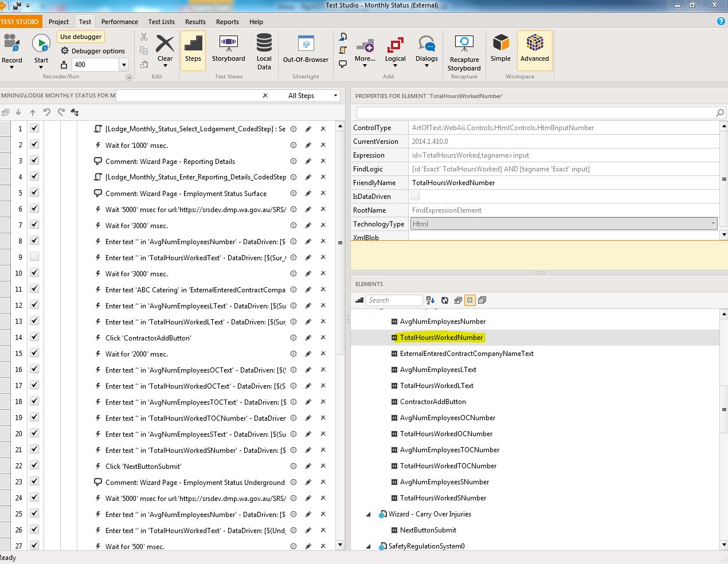Screen dimensions: 728x564
Task: Enable the unchecked step 9 checkbox
Action: pyautogui.click(x=34, y=257)
